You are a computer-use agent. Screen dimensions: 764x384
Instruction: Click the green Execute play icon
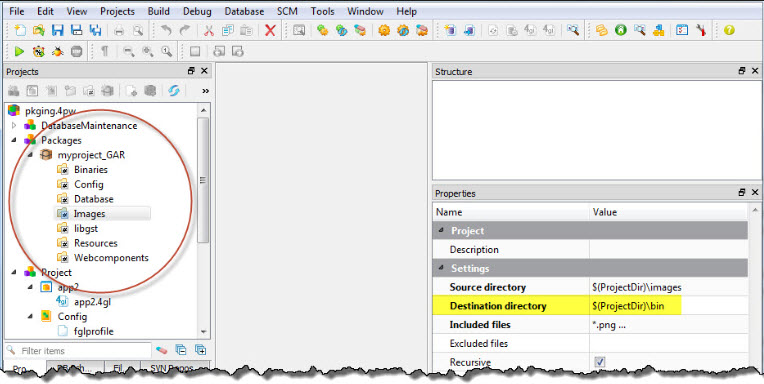click(19, 51)
